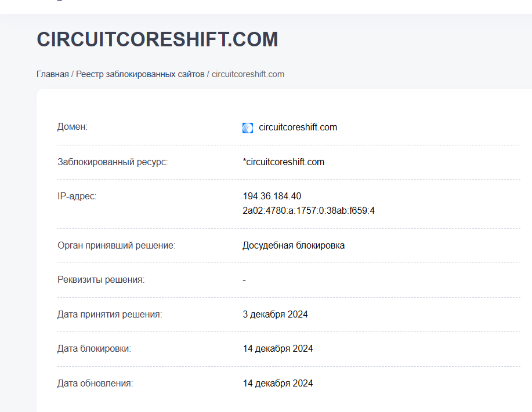The width and height of the screenshot is (532, 412).
Task: Click the circuitcoreshift.com breadcrumb text
Action: coord(248,74)
